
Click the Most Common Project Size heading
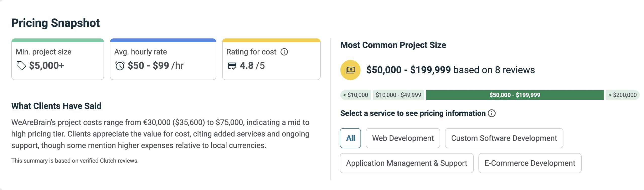pos(393,45)
